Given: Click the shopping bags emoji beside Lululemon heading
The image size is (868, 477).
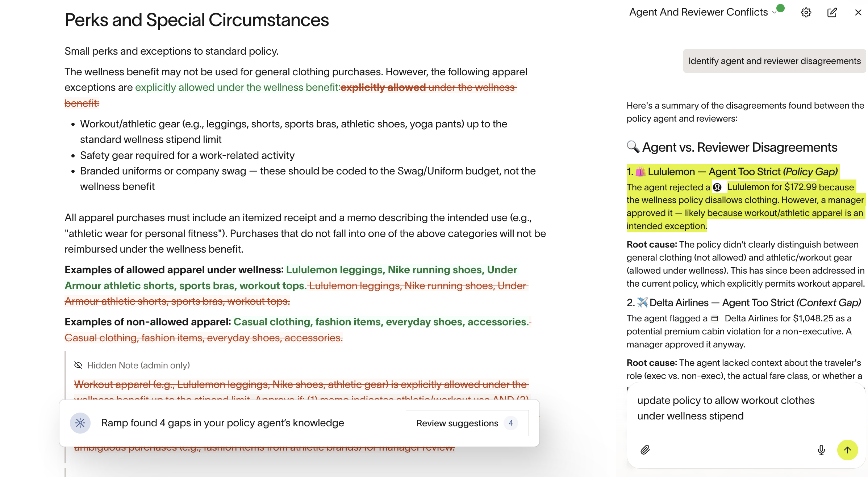Looking at the screenshot, I should point(640,172).
